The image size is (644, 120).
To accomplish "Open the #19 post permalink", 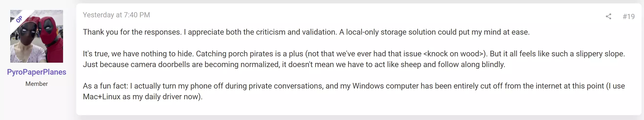I will pyautogui.click(x=629, y=17).
